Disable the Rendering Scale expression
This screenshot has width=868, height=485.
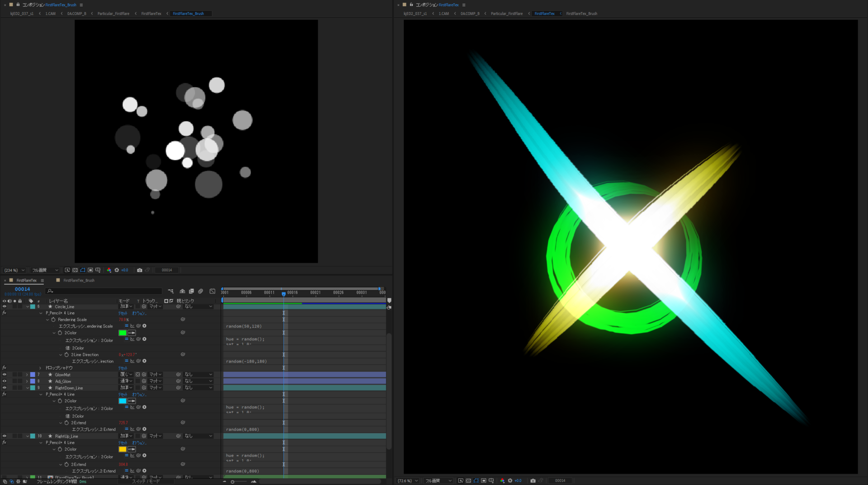tap(127, 326)
